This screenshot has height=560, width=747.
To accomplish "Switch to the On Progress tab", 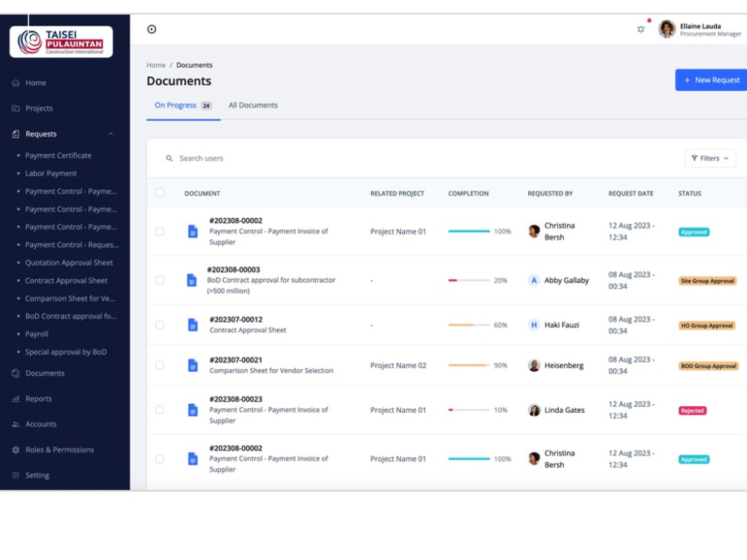I will (x=183, y=106).
